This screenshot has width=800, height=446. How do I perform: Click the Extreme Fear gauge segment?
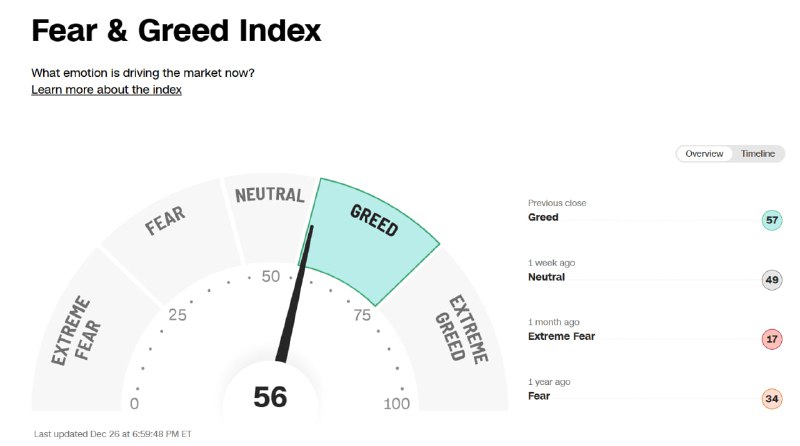[73, 330]
